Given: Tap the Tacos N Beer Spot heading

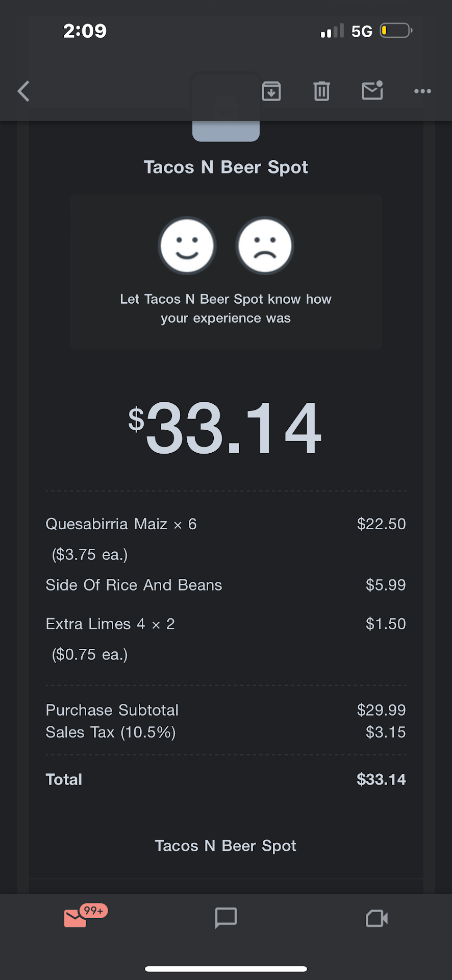Looking at the screenshot, I should pos(226,167).
